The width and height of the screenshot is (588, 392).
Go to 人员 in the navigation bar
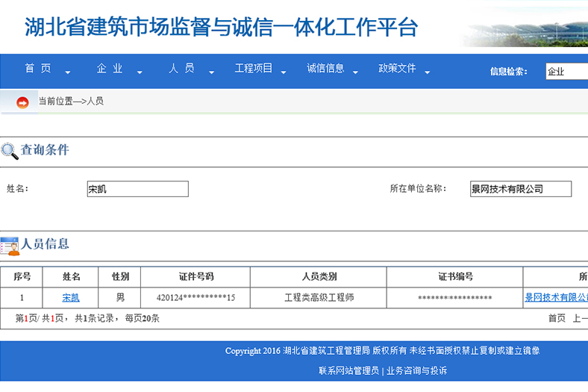click(181, 69)
